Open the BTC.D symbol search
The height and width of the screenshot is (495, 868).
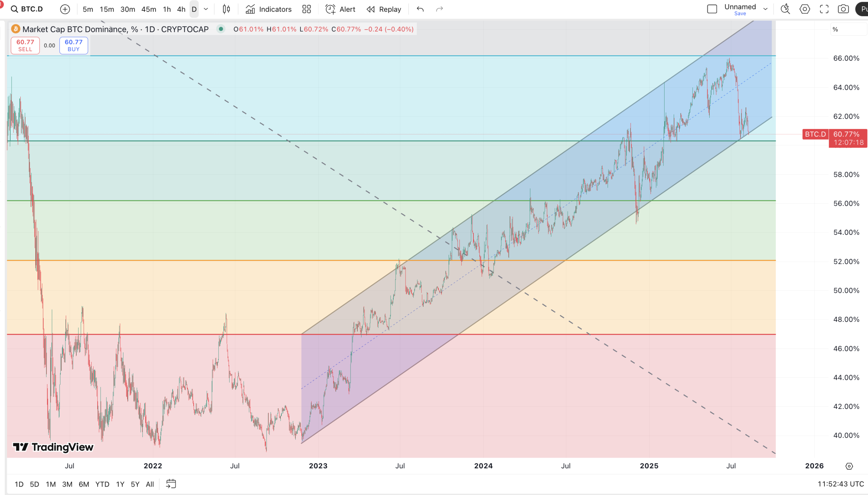click(x=27, y=9)
